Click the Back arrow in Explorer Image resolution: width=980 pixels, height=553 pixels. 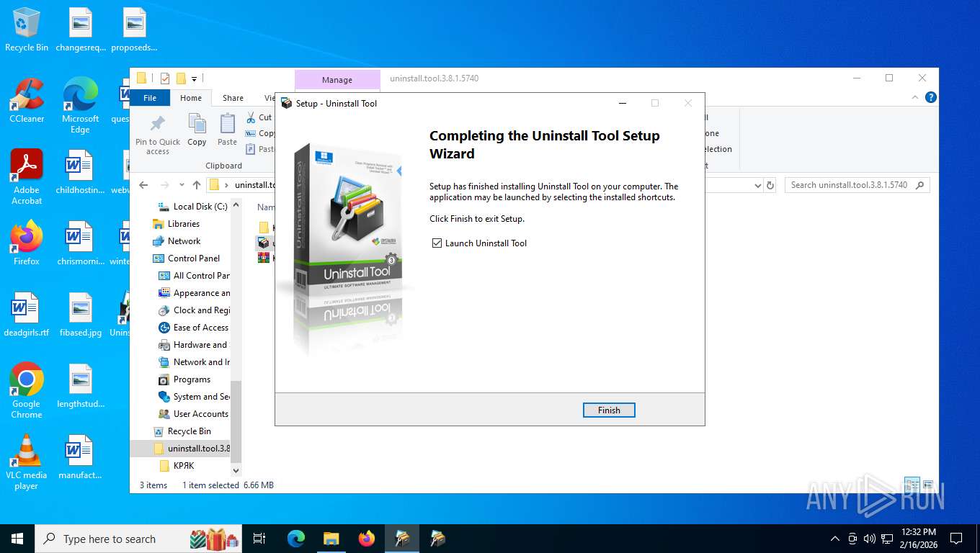coord(143,185)
